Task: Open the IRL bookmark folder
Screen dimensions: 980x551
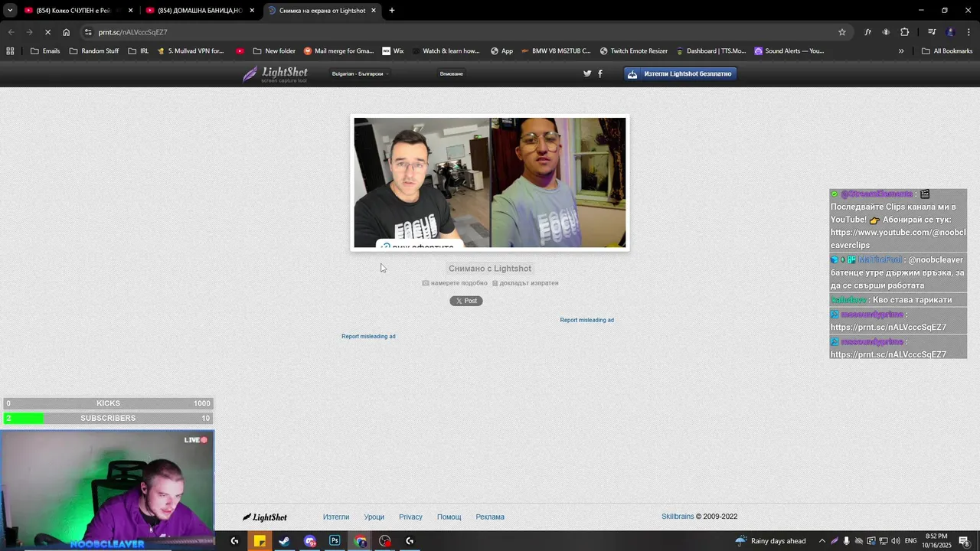Action: [x=139, y=51]
